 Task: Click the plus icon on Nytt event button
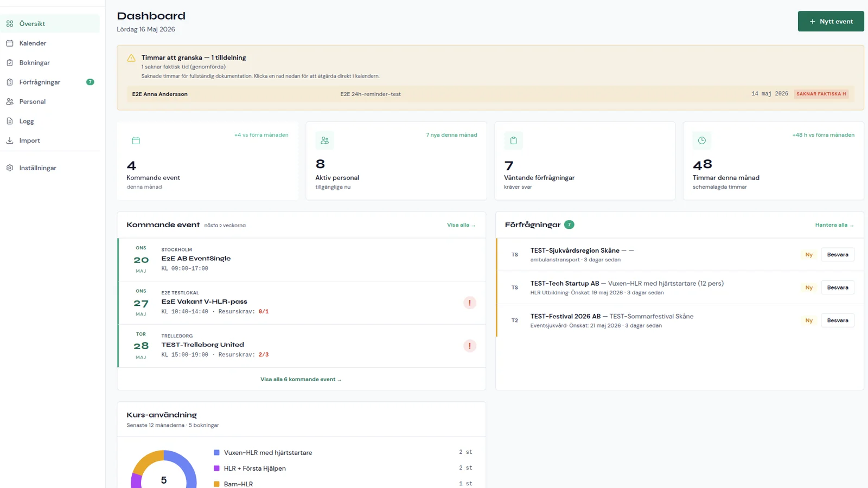[x=813, y=22]
